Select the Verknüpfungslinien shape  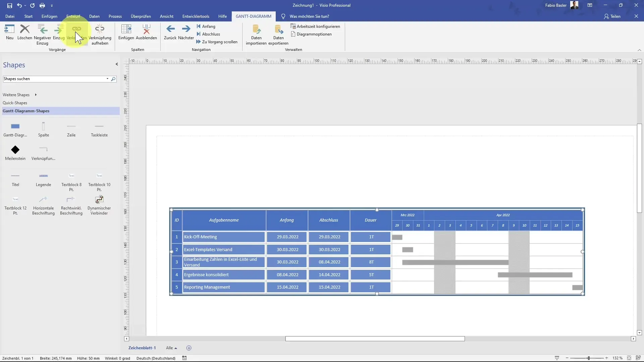44,153
